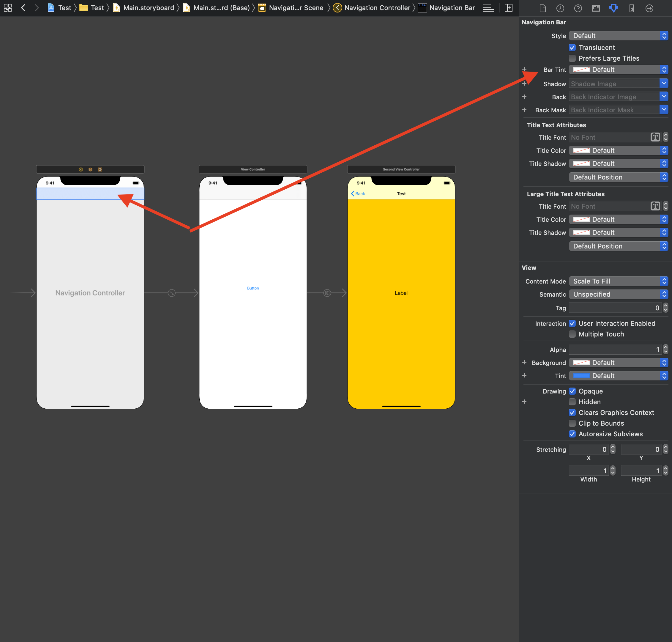
Task: Open the File inspector tab
Action: pyautogui.click(x=542, y=8)
